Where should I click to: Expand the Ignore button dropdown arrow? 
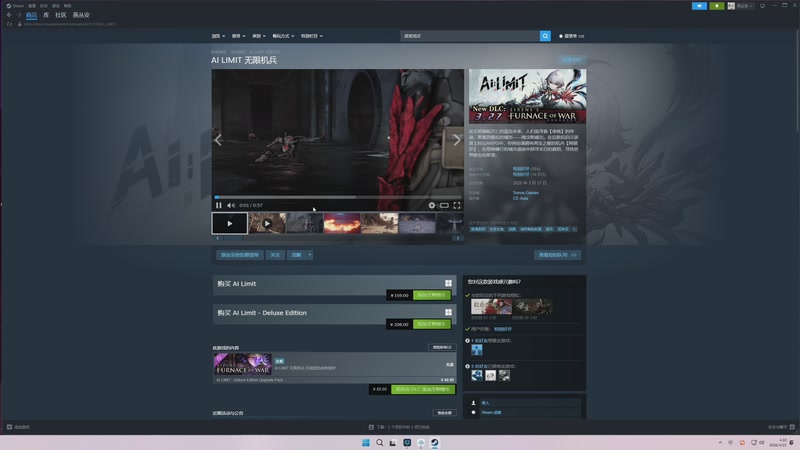pos(310,255)
